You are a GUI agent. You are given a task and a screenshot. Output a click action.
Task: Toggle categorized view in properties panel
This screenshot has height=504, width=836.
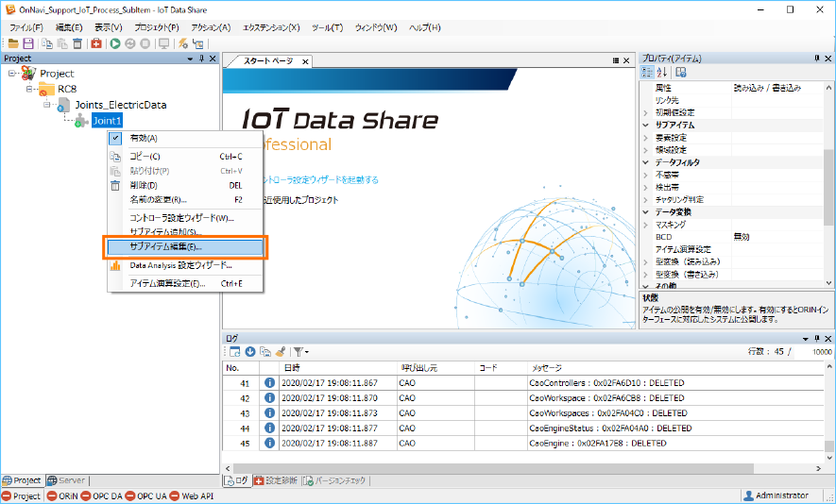pos(648,73)
